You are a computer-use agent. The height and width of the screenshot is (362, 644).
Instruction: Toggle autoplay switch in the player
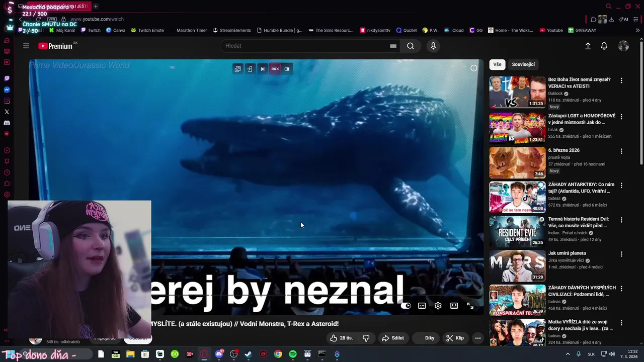(x=406, y=306)
